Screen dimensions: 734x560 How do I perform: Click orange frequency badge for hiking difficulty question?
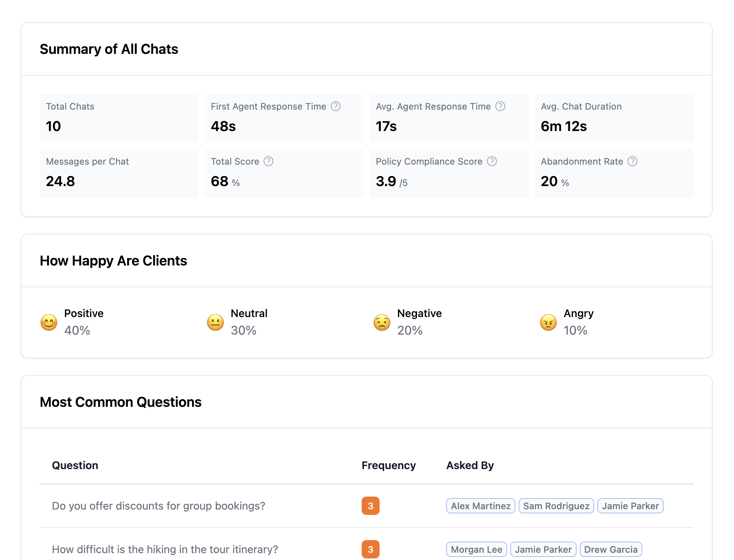point(370,549)
